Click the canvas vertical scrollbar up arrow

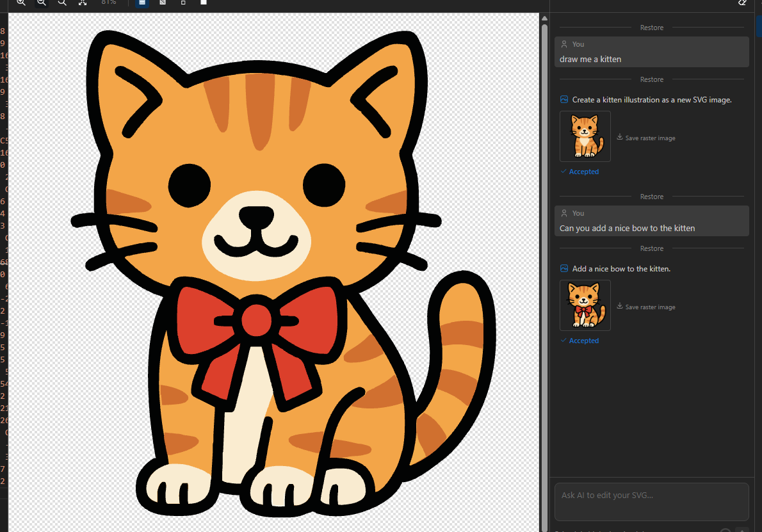point(544,19)
